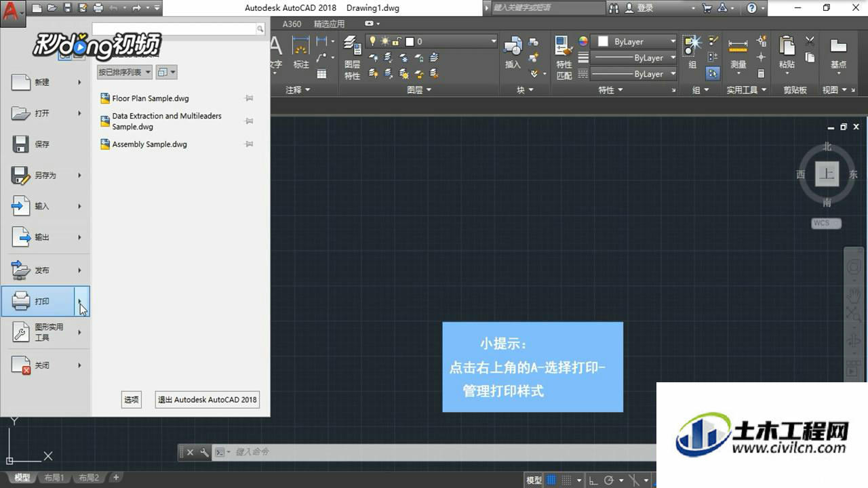Click 退出 Autodesk AutoCAD 2018 button
This screenshot has height=488, width=868.
click(208, 400)
